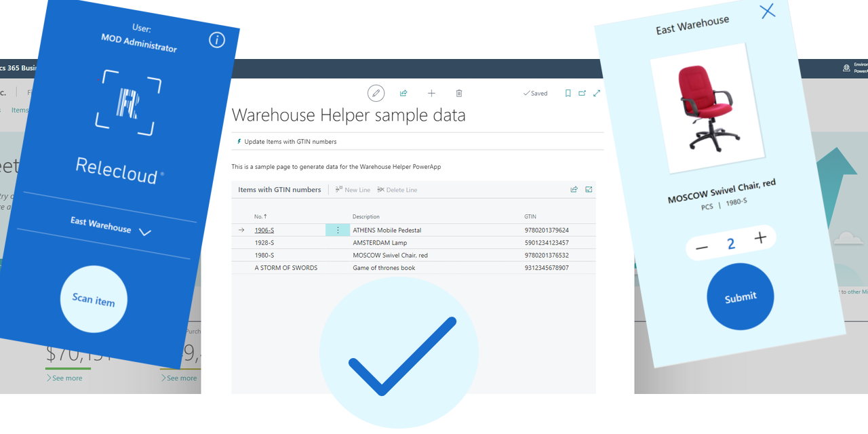Tap the barcode scanner logo graphic

[128, 103]
